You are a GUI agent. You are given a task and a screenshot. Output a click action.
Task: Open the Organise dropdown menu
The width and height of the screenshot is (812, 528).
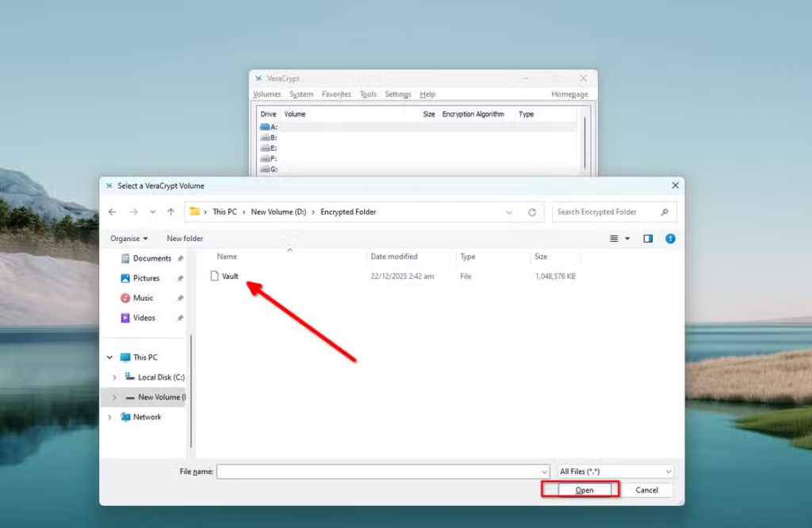(128, 239)
